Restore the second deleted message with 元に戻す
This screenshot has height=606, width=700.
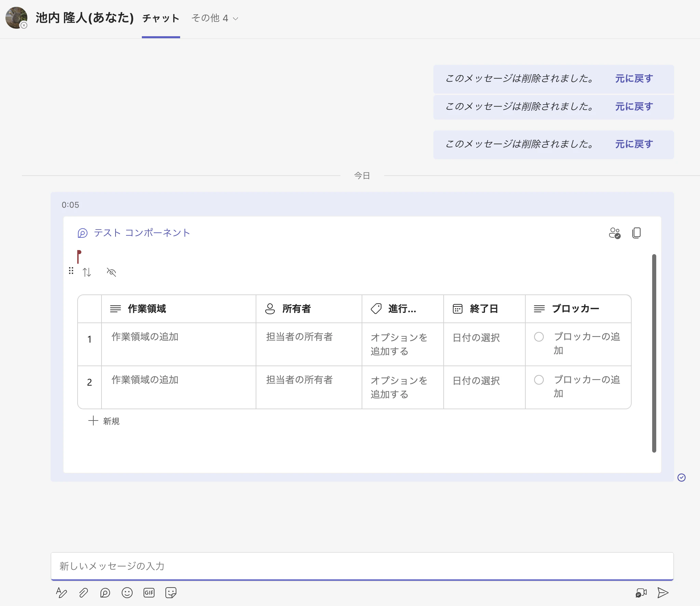point(634,107)
